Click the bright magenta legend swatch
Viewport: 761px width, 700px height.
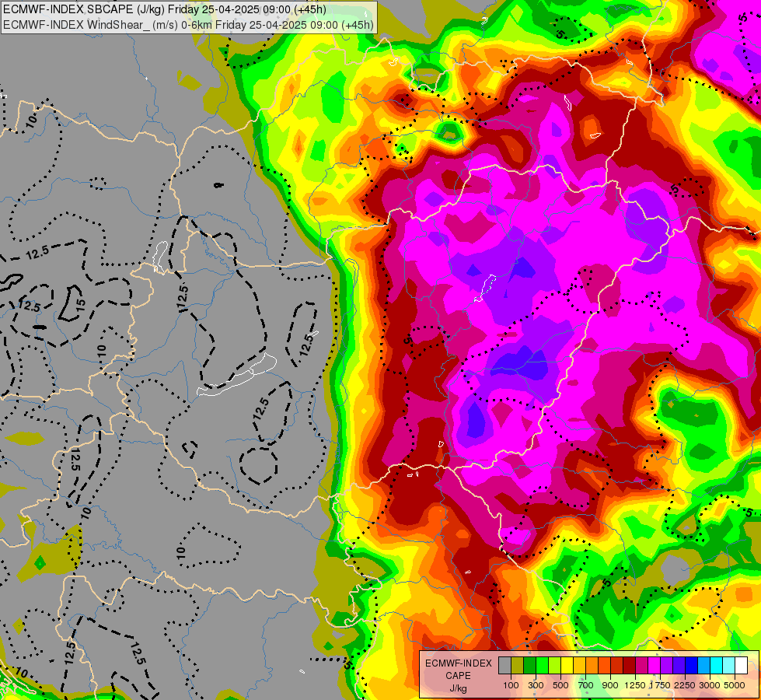point(655,666)
